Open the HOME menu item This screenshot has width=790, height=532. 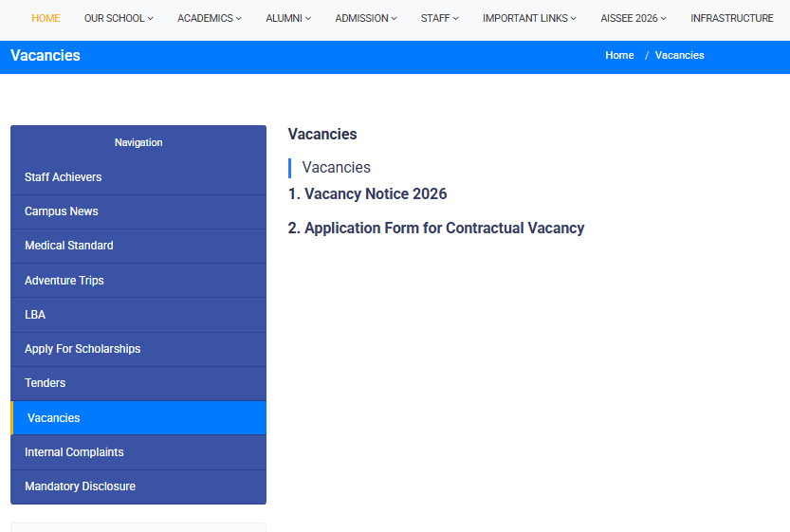click(x=46, y=18)
